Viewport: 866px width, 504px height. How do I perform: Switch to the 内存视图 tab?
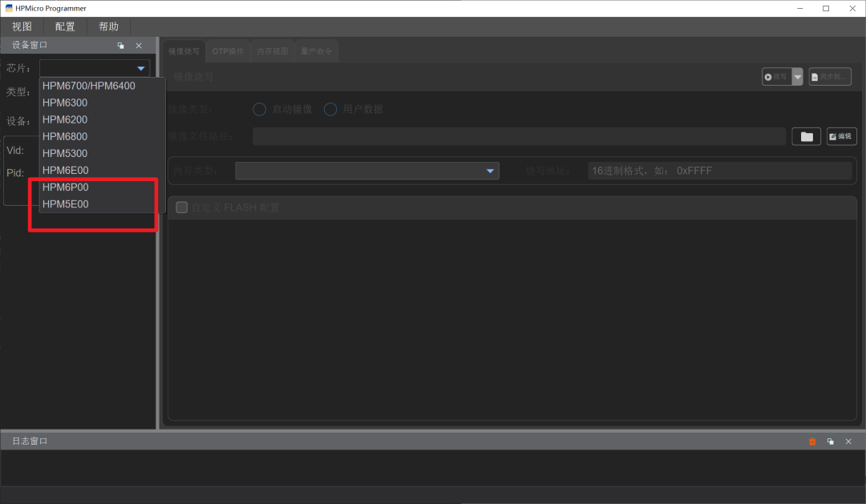click(x=273, y=51)
